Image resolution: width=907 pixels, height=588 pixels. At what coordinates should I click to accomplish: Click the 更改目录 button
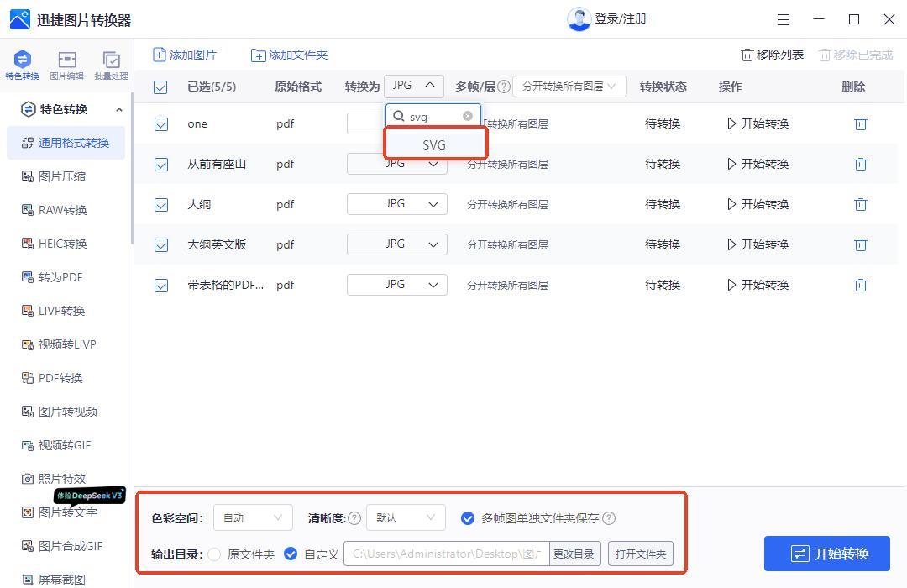coord(574,554)
